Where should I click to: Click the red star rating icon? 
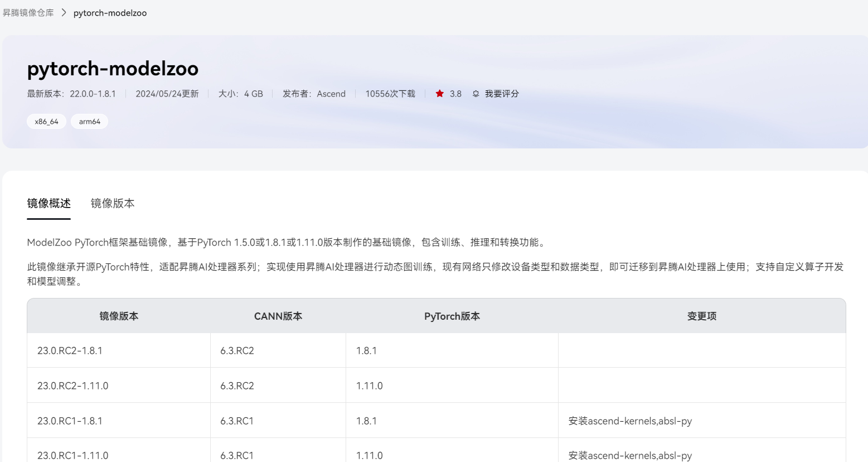tap(440, 94)
